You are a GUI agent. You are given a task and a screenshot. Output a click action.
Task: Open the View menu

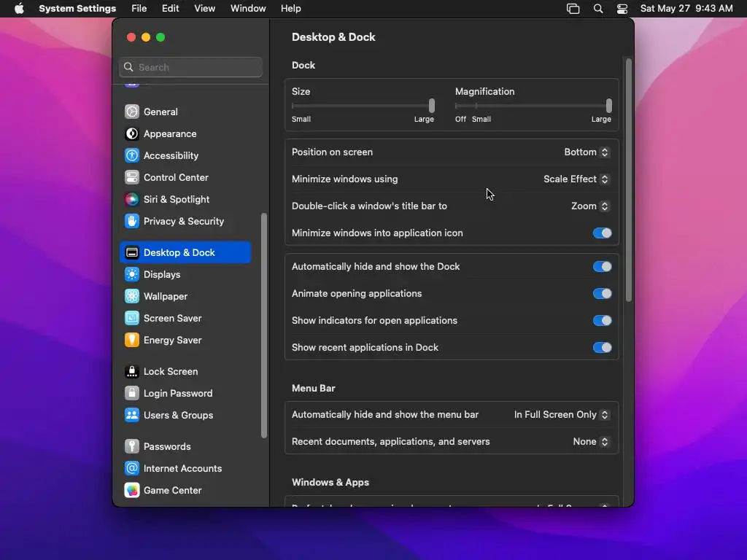(205, 9)
